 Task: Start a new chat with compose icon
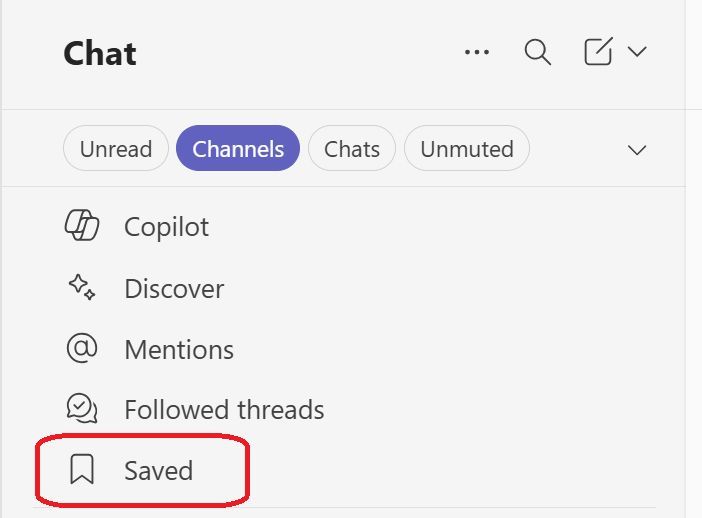pos(598,51)
